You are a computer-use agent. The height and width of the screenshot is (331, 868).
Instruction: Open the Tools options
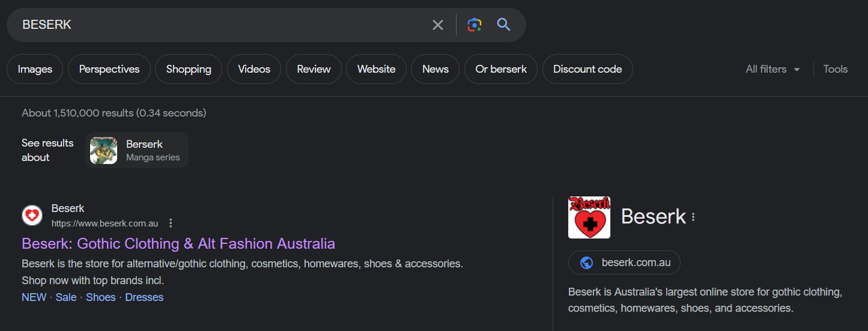coord(835,69)
